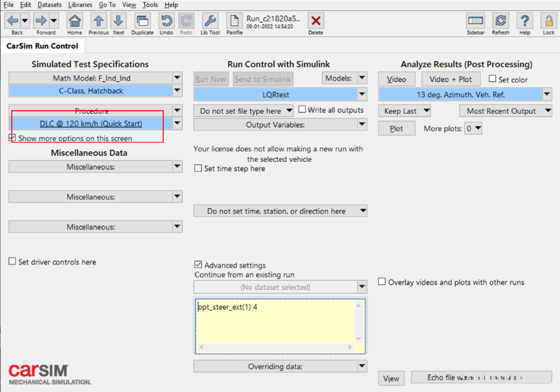Expand Math Model: F_Ind_Ind dropdown

click(177, 78)
